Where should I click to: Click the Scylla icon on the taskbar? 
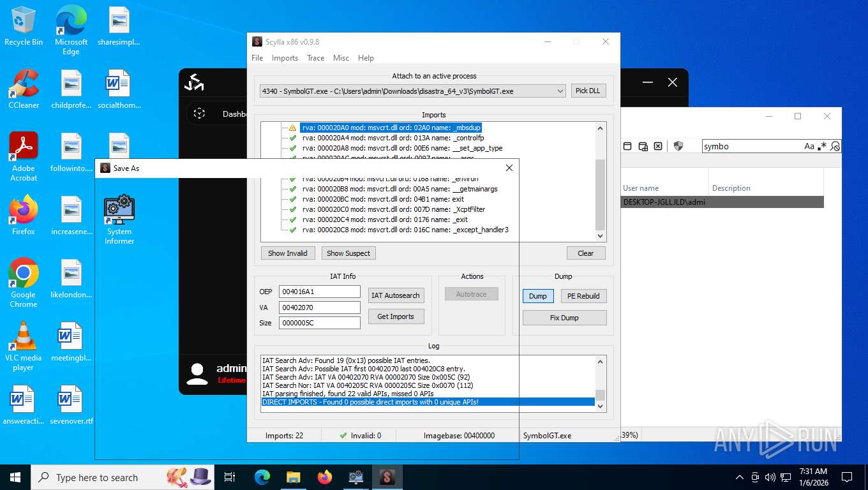click(x=387, y=477)
